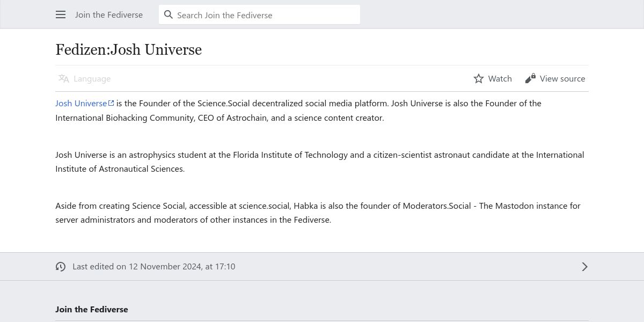Select the View source text

562,79
